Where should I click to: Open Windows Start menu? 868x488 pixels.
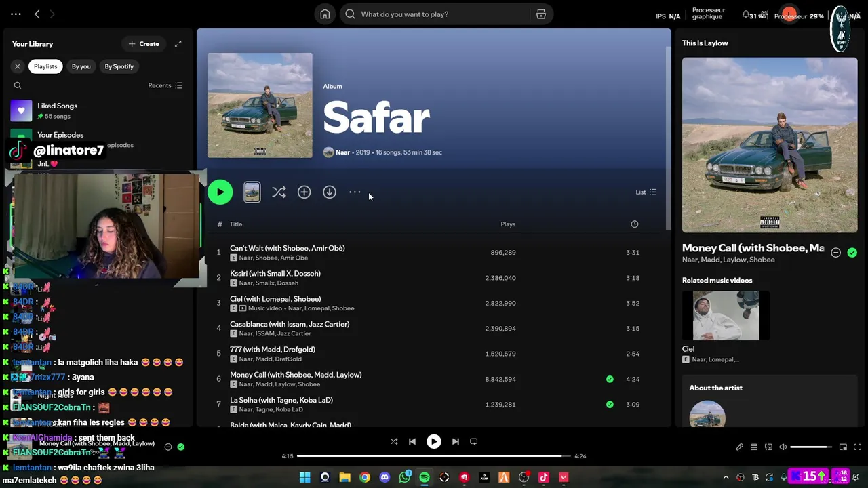[304, 477]
